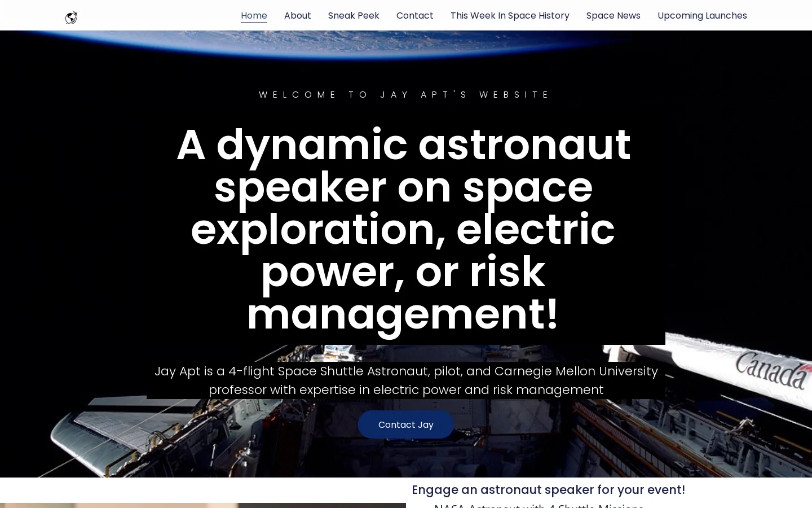
Task: Open the Upcoming Launches page
Action: pos(702,16)
